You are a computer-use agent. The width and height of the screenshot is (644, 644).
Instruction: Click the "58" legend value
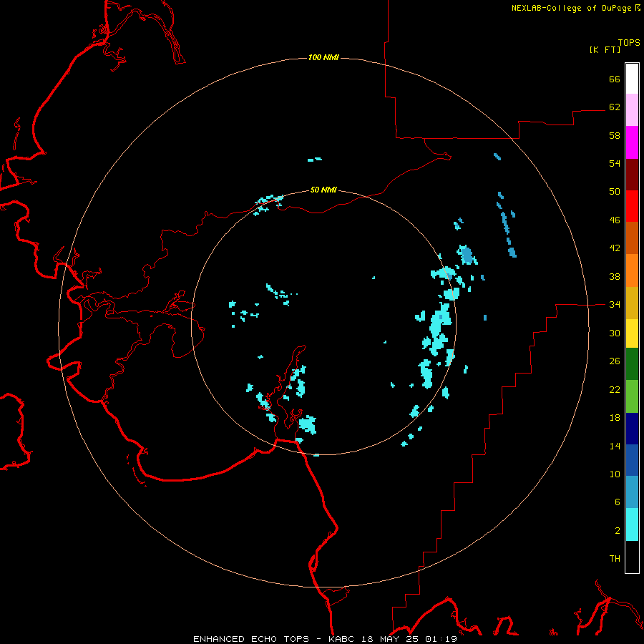(x=615, y=135)
